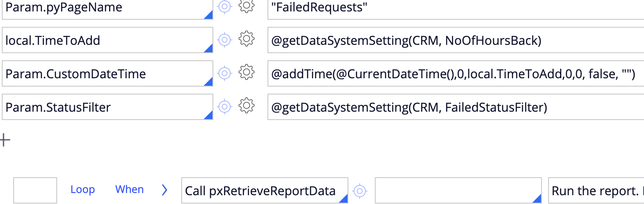Open target icon beside Call pxRetrieveReportData
Screen dimensions: 644x204
[x=360, y=190]
